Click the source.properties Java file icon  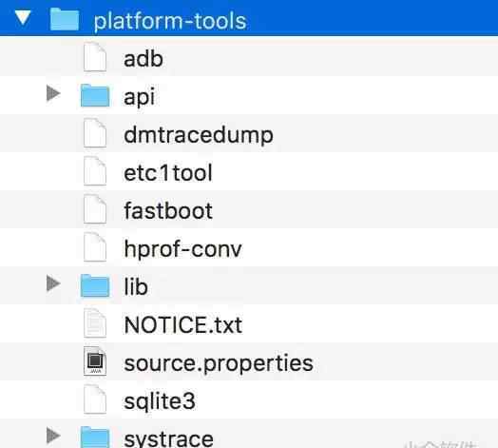click(x=95, y=361)
